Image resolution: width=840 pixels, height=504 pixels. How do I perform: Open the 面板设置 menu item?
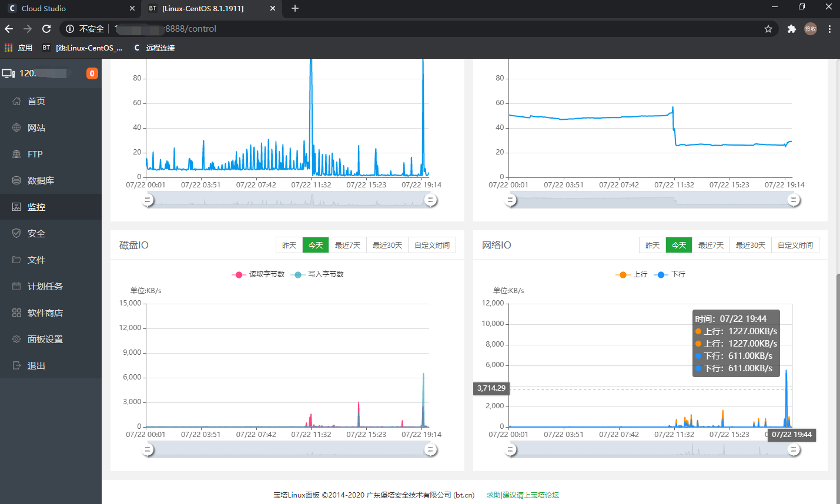pyautogui.click(x=51, y=339)
